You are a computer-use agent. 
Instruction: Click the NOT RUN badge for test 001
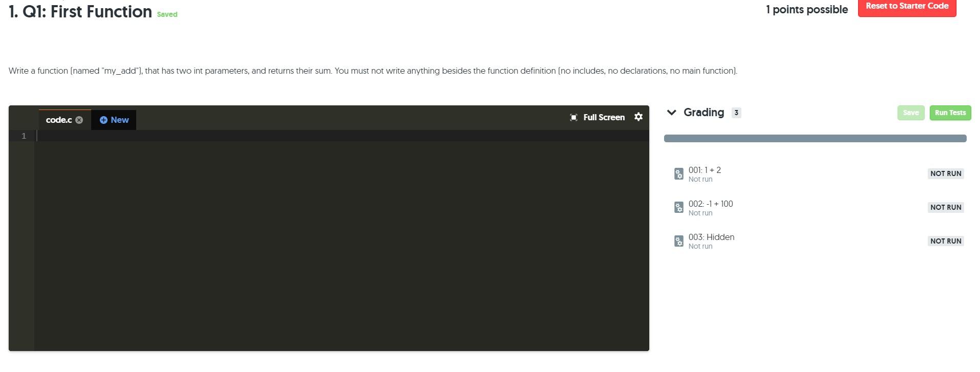click(946, 174)
